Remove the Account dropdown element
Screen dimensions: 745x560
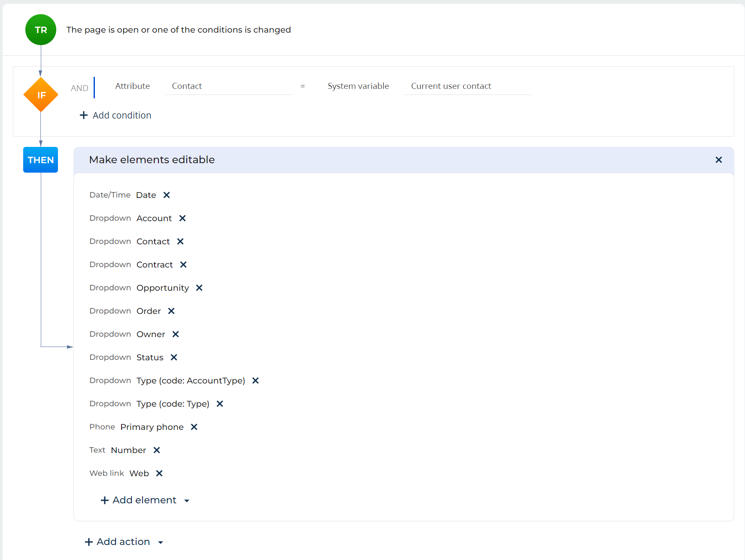[x=182, y=218]
